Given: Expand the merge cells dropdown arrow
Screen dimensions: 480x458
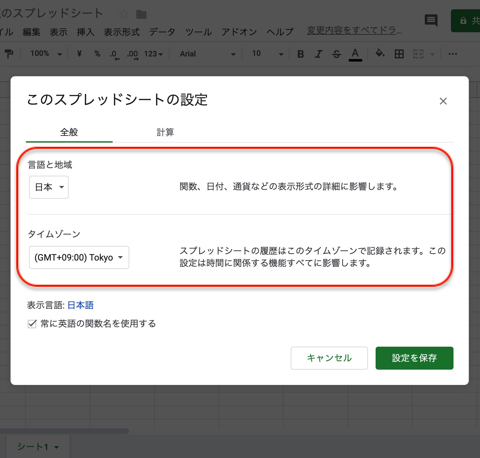Looking at the screenshot, I should (432, 54).
